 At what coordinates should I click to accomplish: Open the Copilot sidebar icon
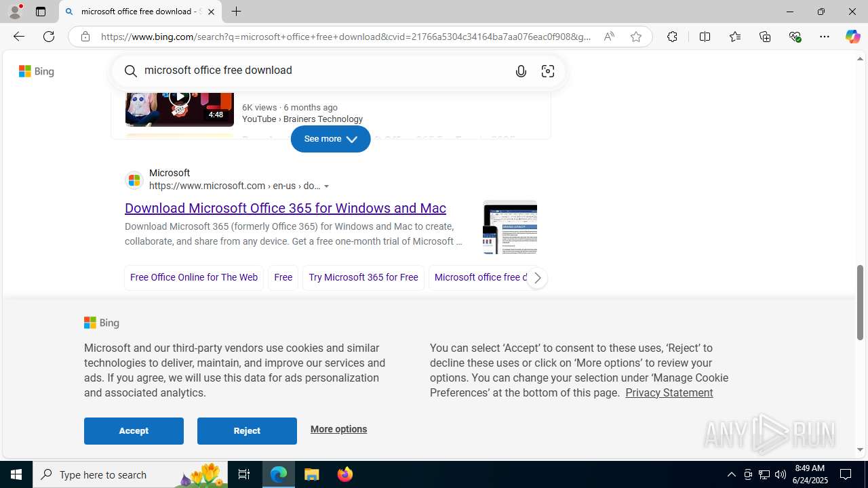point(852,37)
